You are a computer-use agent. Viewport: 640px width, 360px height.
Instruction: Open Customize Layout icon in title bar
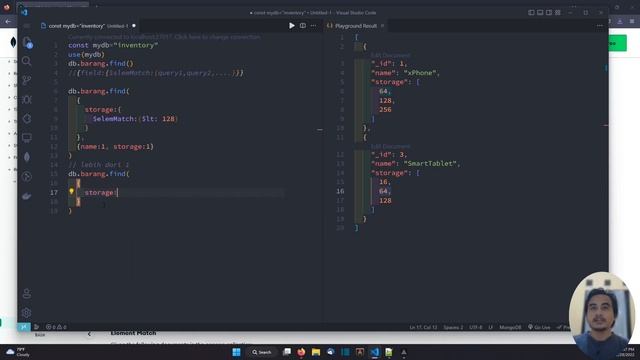[x=558, y=13]
